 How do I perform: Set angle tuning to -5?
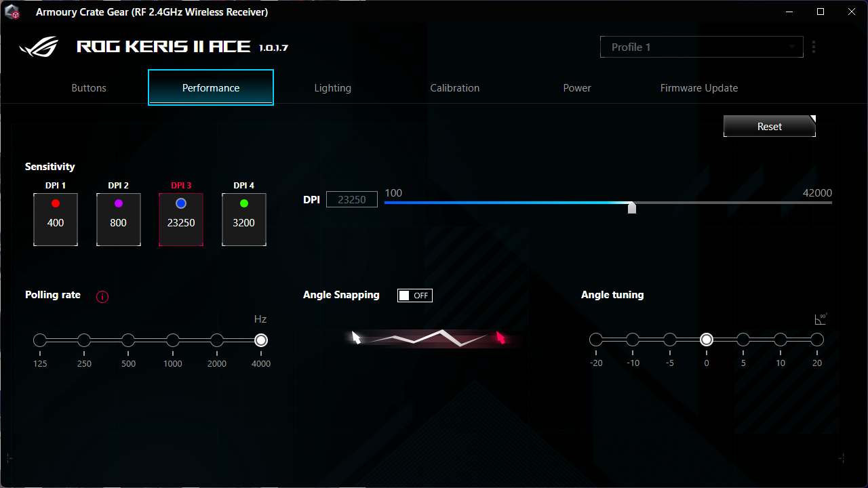[670, 340]
